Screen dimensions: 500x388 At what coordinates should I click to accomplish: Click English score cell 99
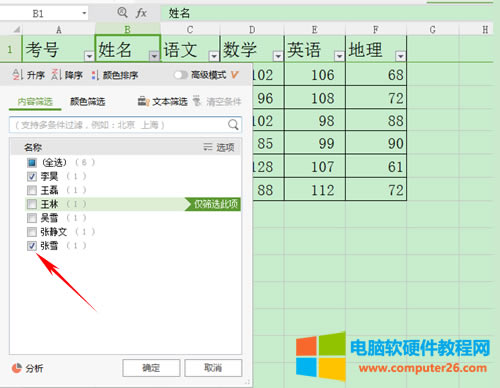click(x=315, y=143)
